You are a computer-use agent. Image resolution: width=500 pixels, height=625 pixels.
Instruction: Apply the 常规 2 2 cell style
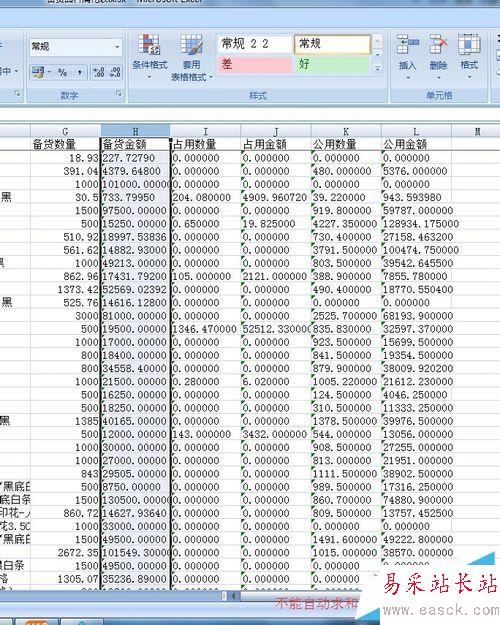254,44
